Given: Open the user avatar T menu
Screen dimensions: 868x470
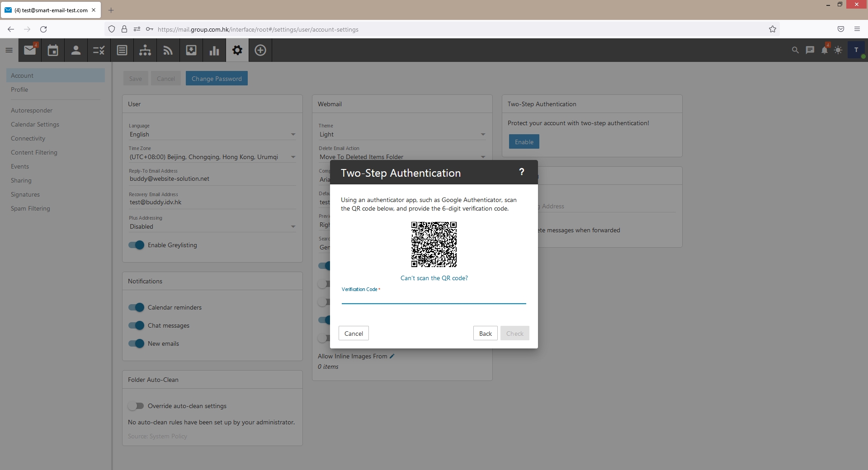Looking at the screenshot, I should (856, 50).
